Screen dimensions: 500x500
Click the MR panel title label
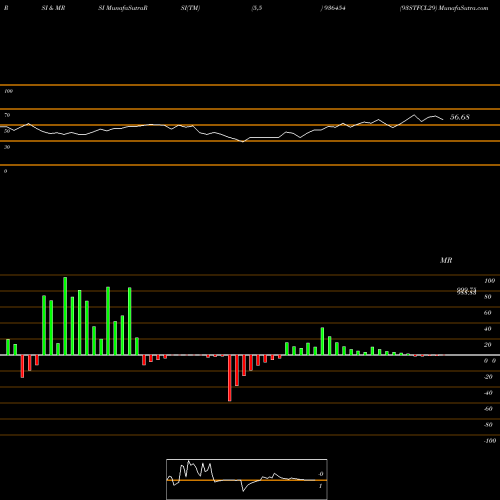pos(446,260)
